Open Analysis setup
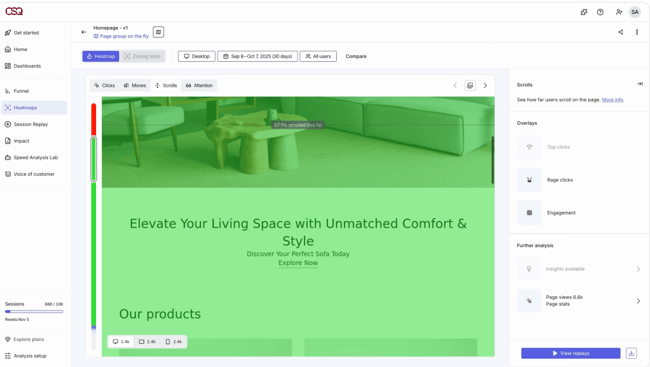The image size is (650, 367). pos(30,356)
